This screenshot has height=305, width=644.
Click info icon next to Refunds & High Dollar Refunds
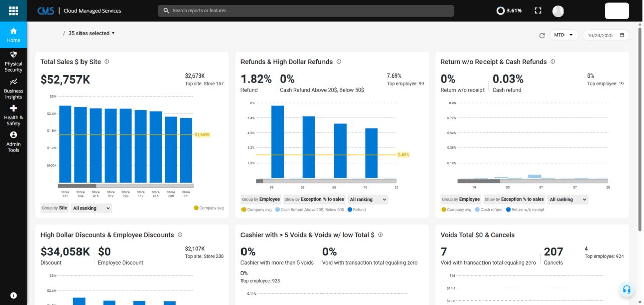(x=339, y=62)
